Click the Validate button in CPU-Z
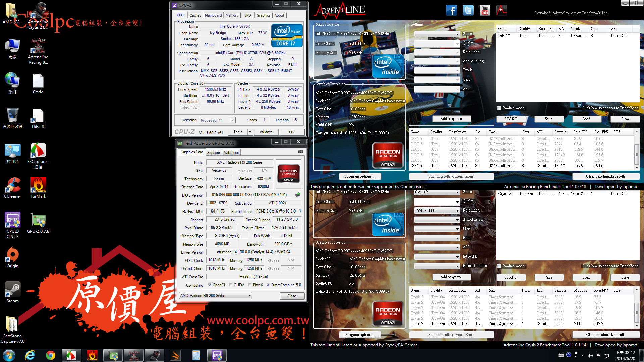 click(266, 132)
